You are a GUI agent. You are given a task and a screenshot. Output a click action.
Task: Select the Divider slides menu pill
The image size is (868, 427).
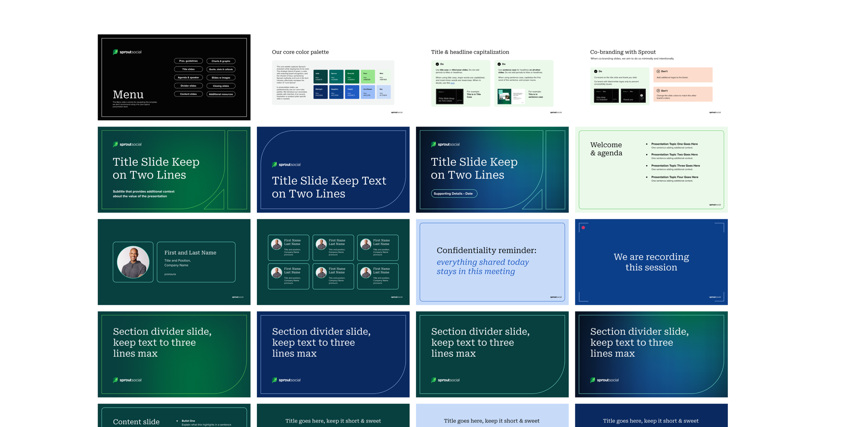(188, 86)
